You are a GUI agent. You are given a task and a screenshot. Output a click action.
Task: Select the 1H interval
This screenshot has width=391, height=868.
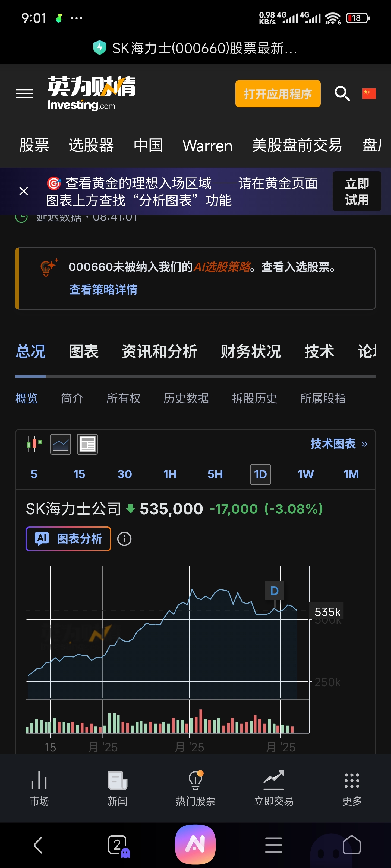tap(170, 474)
